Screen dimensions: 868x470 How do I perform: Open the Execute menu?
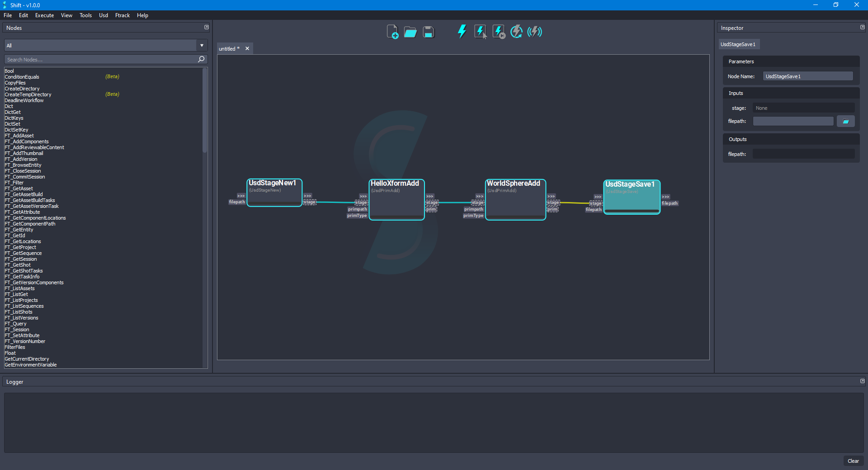[x=44, y=15]
